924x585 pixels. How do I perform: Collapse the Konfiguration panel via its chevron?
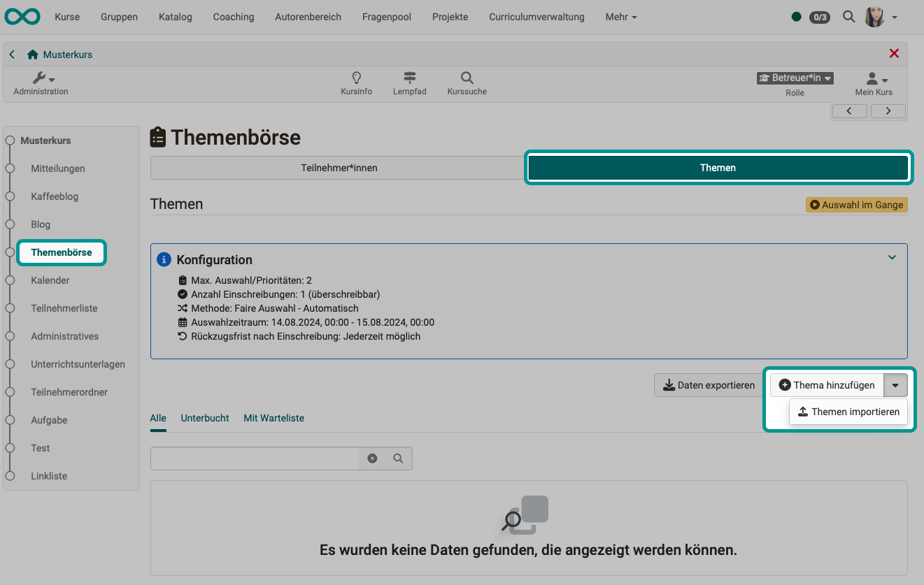[x=892, y=257]
